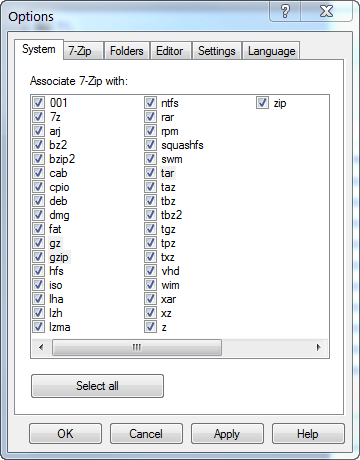360x460 pixels.
Task: Toggle the bz2 checkbox
Action: coord(38,145)
